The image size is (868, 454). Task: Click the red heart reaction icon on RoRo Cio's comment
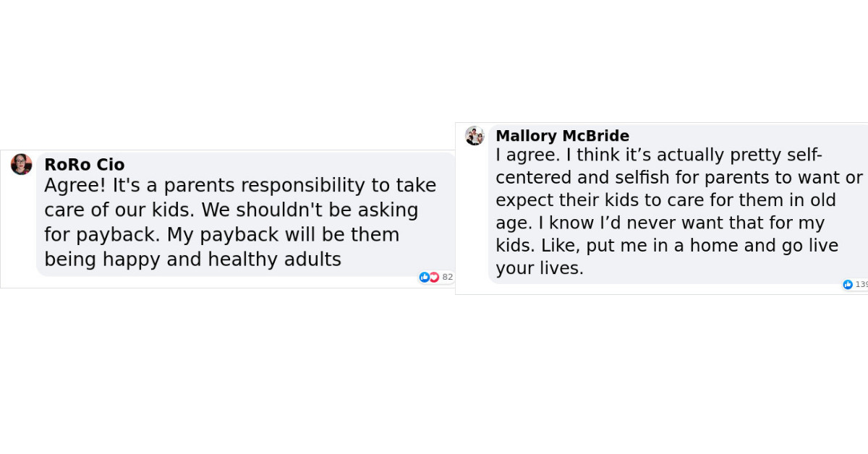click(x=433, y=277)
